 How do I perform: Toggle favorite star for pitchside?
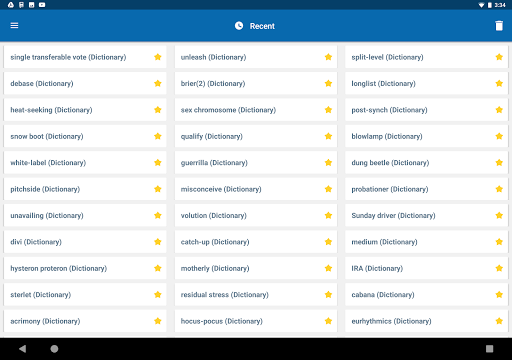pyautogui.click(x=158, y=189)
